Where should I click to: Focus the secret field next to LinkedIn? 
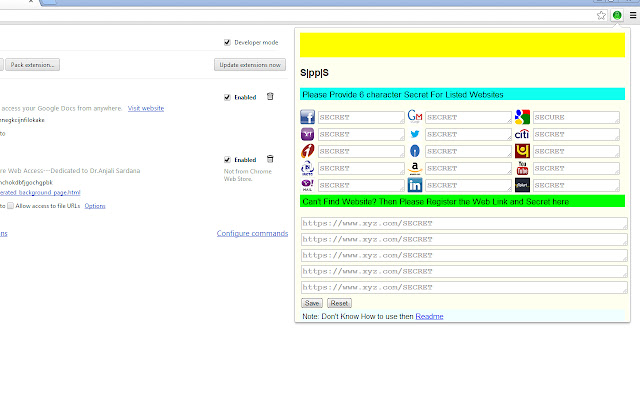(x=469, y=185)
